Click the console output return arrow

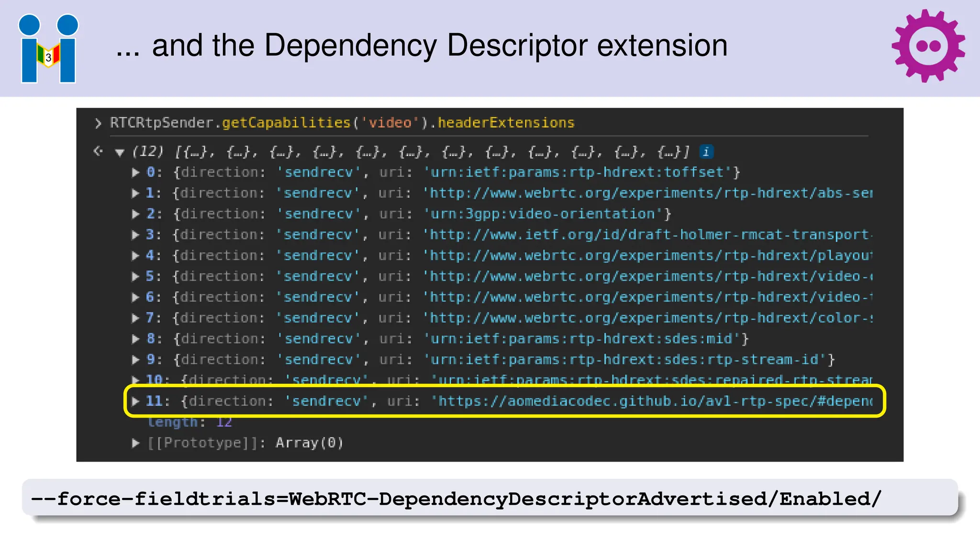[98, 152]
